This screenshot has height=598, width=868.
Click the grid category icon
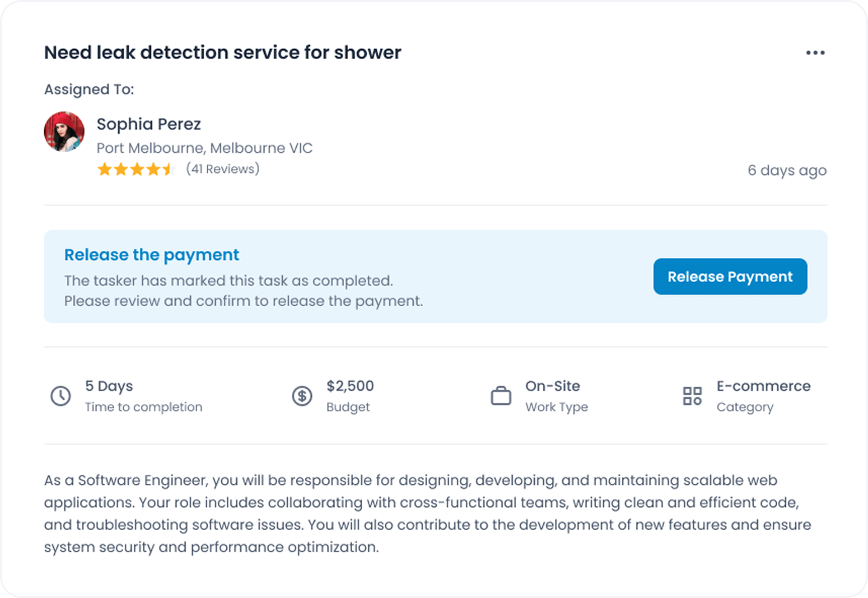pyautogui.click(x=692, y=396)
